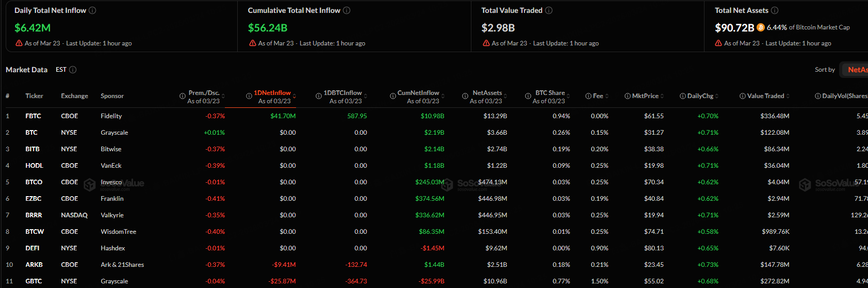Click info icon in DailyVol(Shares) column header
Viewport: 868px width, 288px height.
(818, 96)
